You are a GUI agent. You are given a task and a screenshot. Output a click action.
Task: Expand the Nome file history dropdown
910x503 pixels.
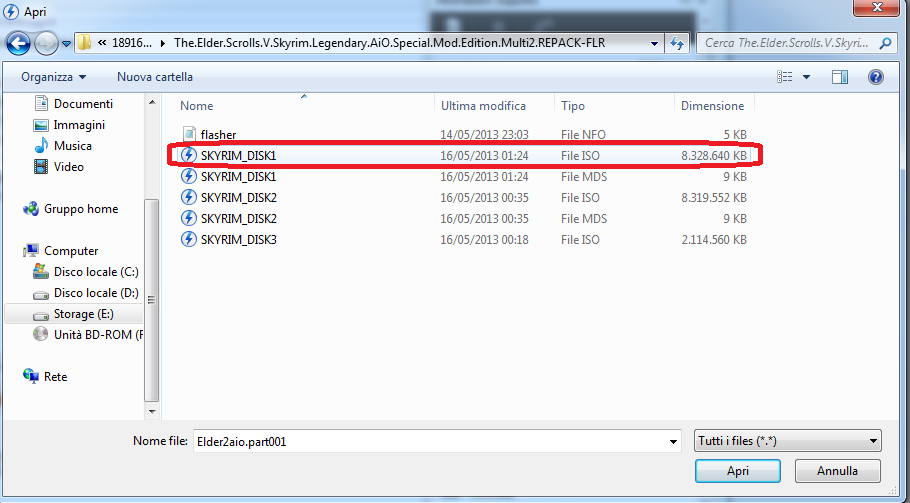(673, 442)
